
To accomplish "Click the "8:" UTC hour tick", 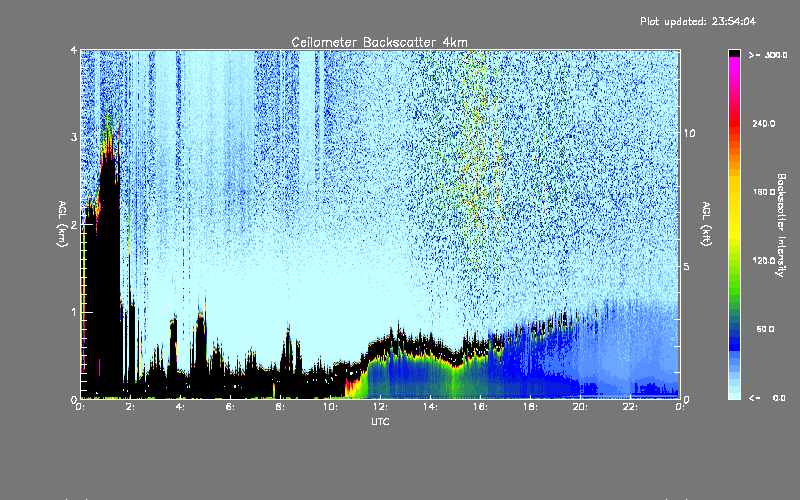I will click(281, 407).
